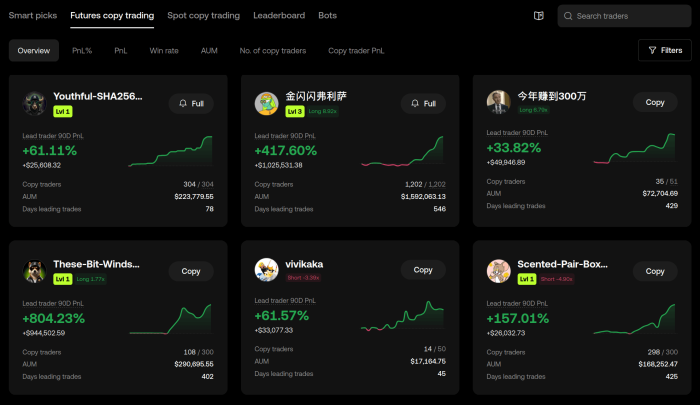Viewport: 700px width, 405px height.
Task: Click AUM value $290,695.55
Action: (x=194, y=364)
